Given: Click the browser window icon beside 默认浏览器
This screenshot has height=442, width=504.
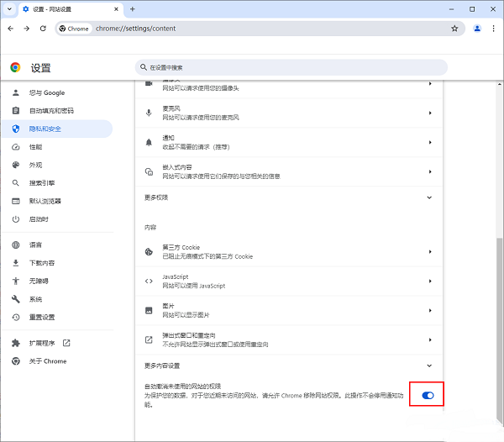Looking at the screenshot, I should pyautogui.click(x=16, y=201).
